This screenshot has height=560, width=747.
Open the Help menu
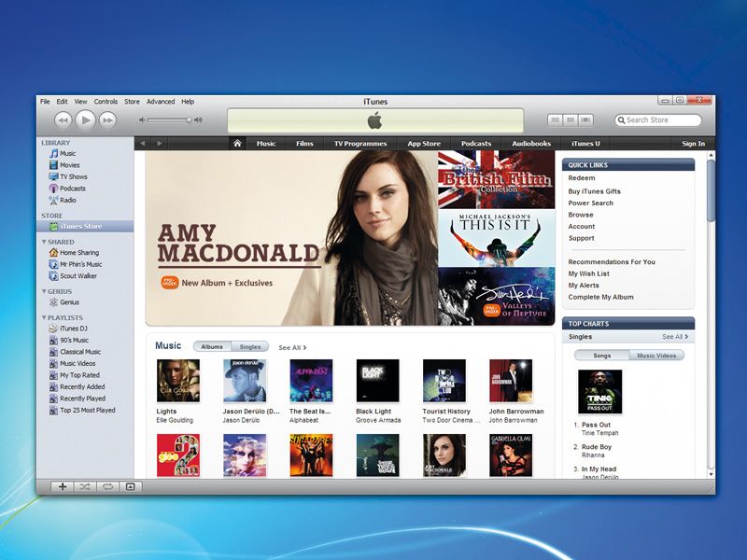point(188,102)
